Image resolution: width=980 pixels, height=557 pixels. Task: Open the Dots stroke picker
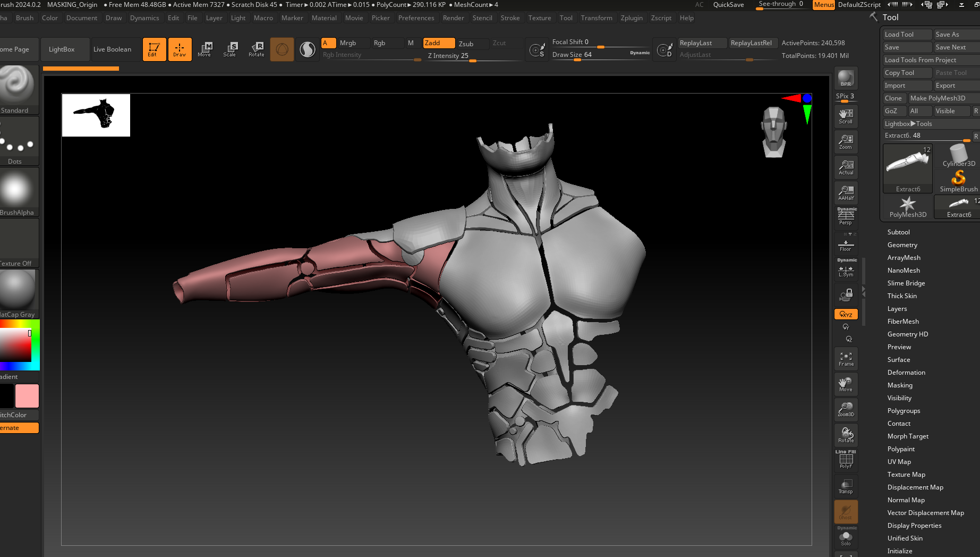(17, 141)
